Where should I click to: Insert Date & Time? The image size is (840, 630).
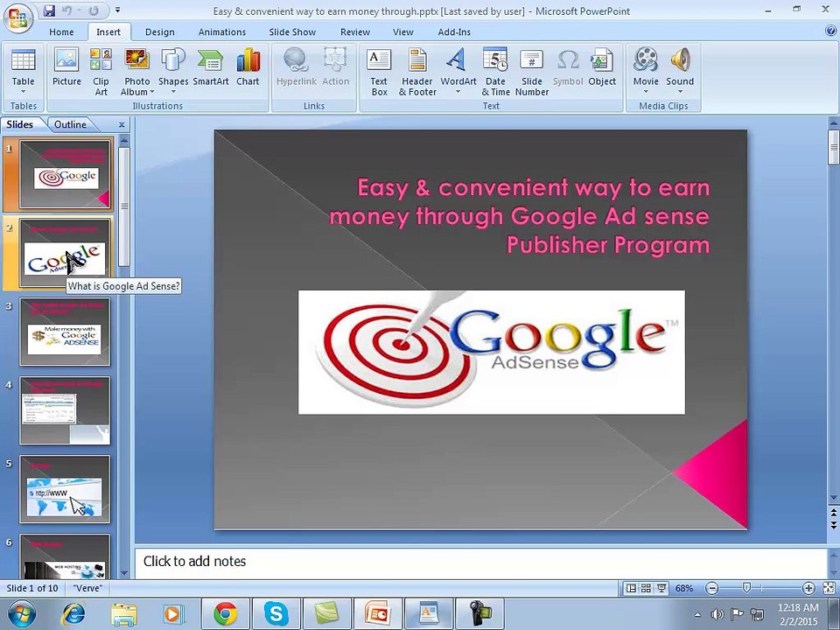click(495, 72)
